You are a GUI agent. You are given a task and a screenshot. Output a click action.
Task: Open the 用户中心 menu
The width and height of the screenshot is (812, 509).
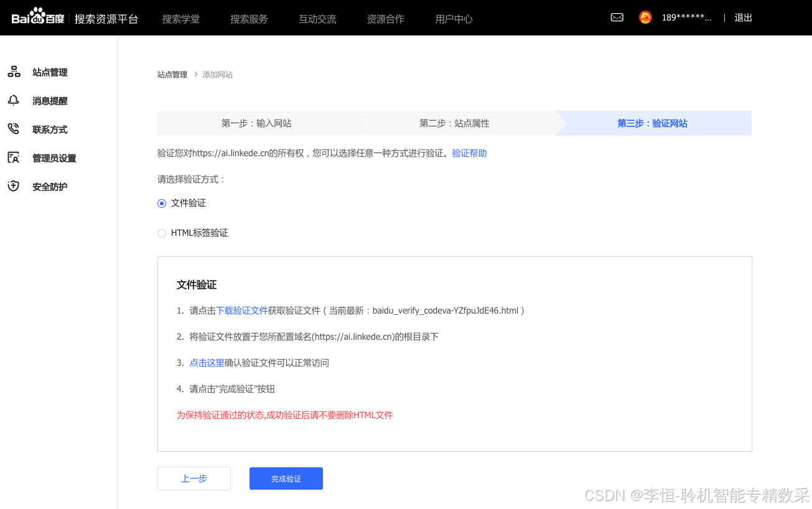(x=454, y=19)
